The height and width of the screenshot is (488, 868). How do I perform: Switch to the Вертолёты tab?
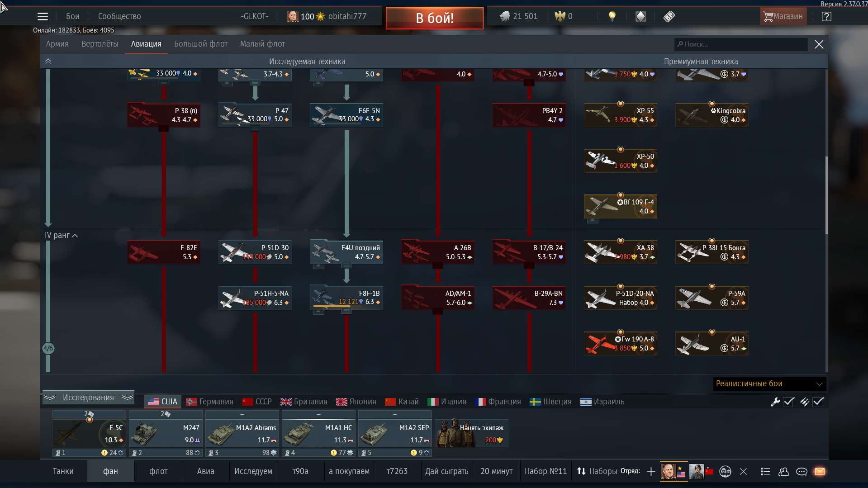(x=100, y=44)
